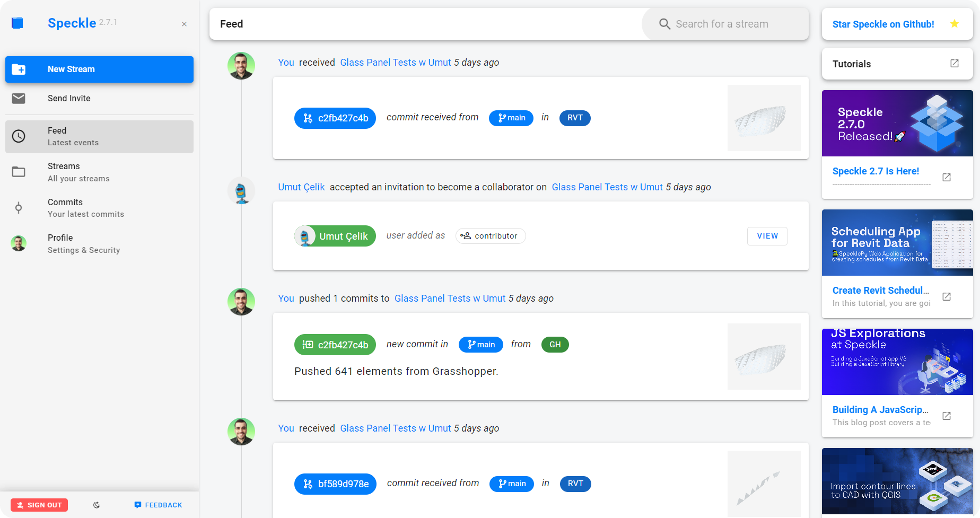
Task: Open the Create Revit Schedules tutorial link
Action: pos(881,291)
